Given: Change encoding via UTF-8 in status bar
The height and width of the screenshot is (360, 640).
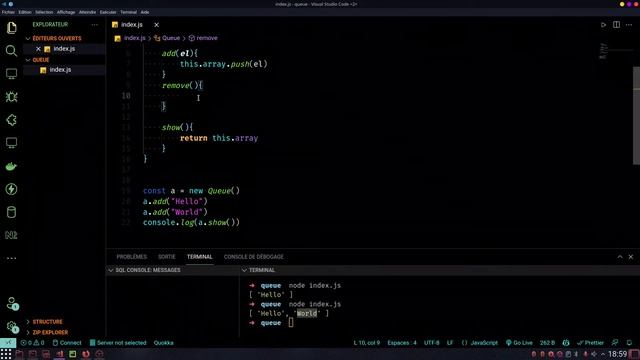Looking at the screenshot, I should (431, 343).
